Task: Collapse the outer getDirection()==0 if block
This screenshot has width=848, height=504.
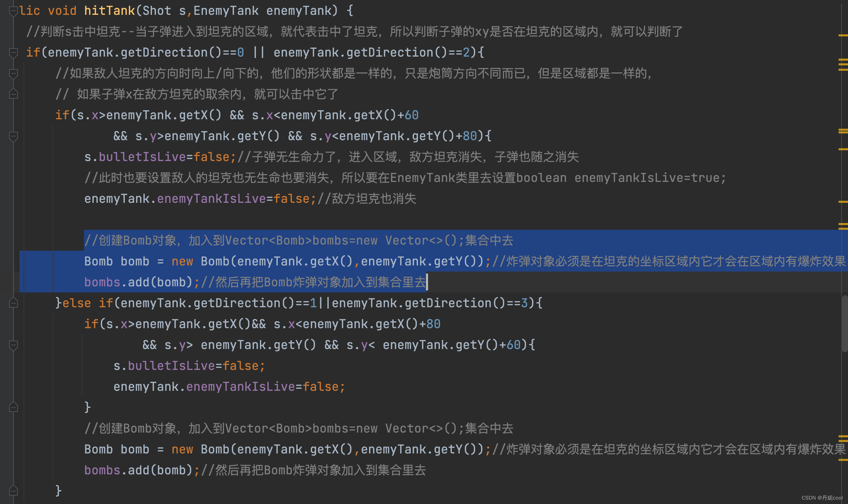Action: tap(13, 52)
